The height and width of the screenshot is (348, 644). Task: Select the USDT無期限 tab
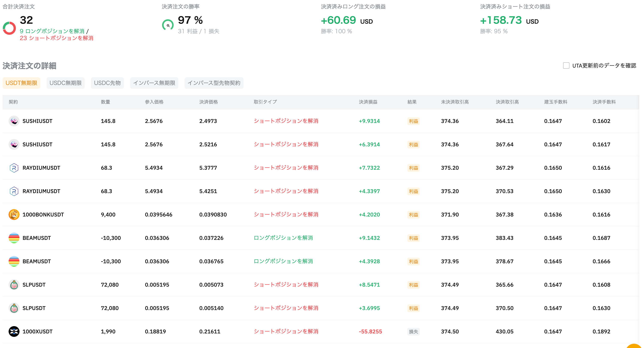click(x=21, y=83)
